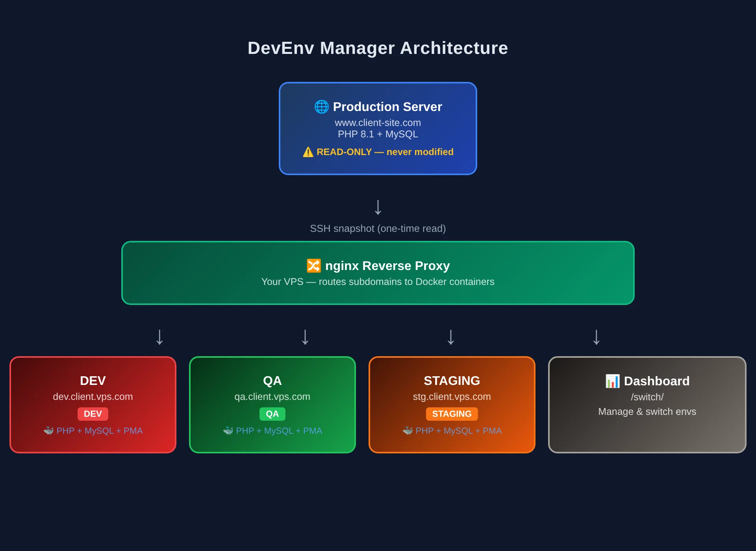756x551 pixels.
Task: Expand the arrow above the STAGING card
Action: [x=451, y=337]
